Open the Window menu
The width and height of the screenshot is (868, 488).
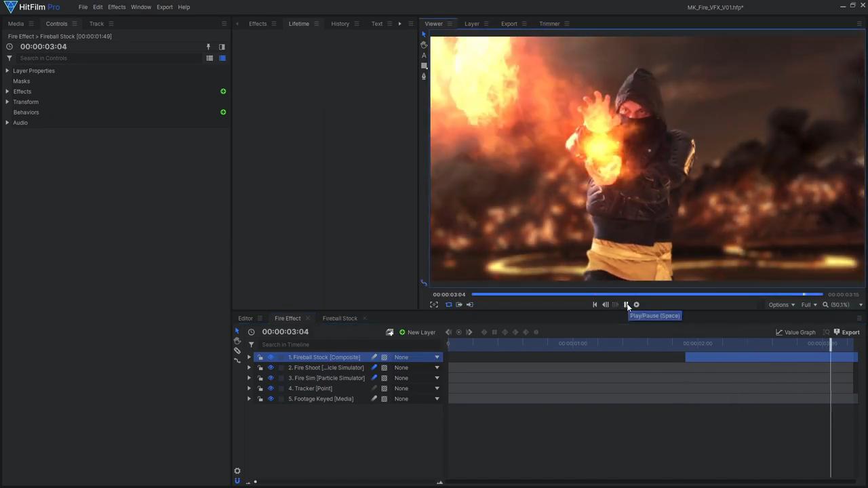(141, 7)
